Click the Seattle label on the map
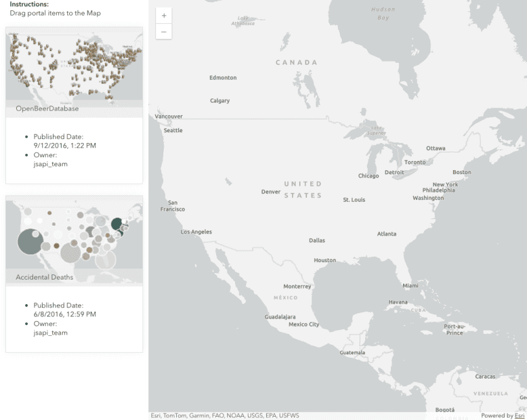The image size is (527, 420). point(173,130)
